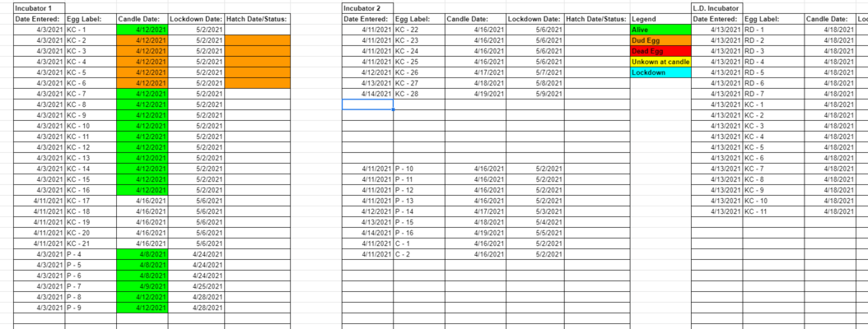Select egg label "KC - 28"

419,94
